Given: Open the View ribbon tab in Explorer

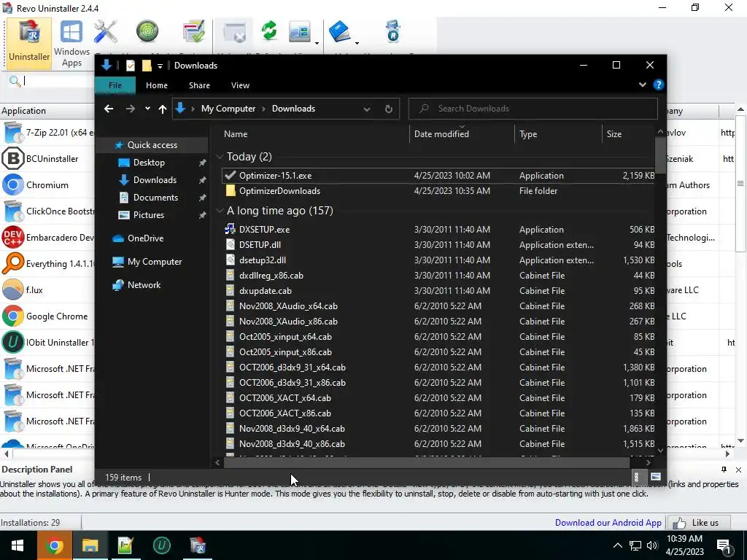Looking at the screenshot, I should coord(240,85).
